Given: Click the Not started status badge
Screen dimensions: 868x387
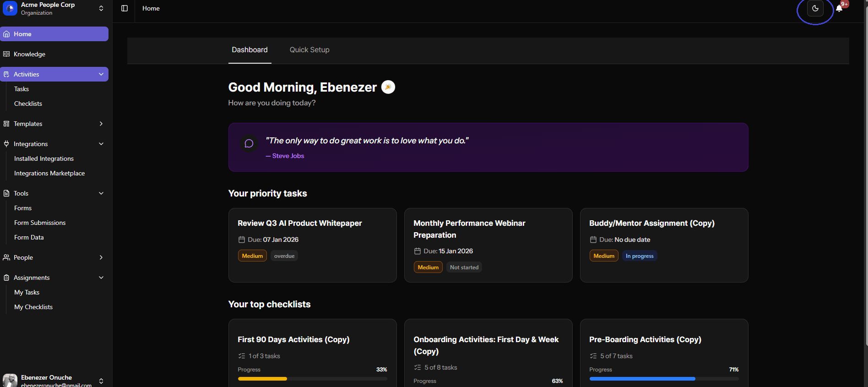Looking at the screenshot, I should [464, 267].
